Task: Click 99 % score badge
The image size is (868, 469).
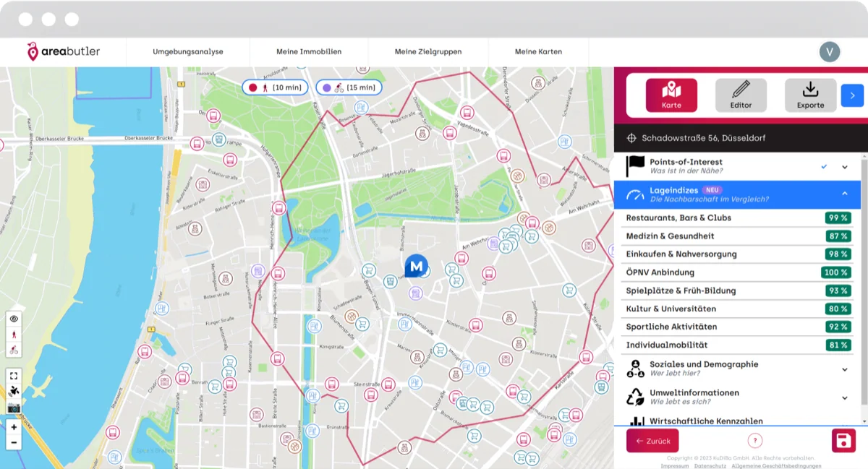Action: tap(838, 218)
